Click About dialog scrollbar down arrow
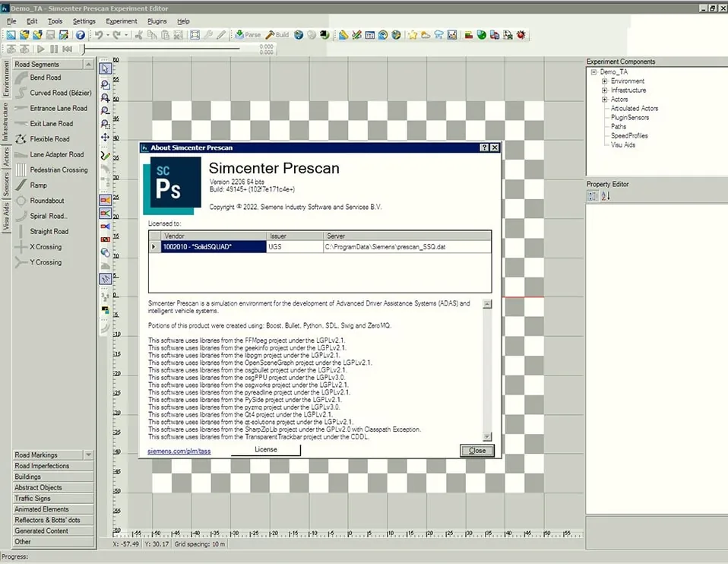The image size is (728, 564). tap(487, 437)
